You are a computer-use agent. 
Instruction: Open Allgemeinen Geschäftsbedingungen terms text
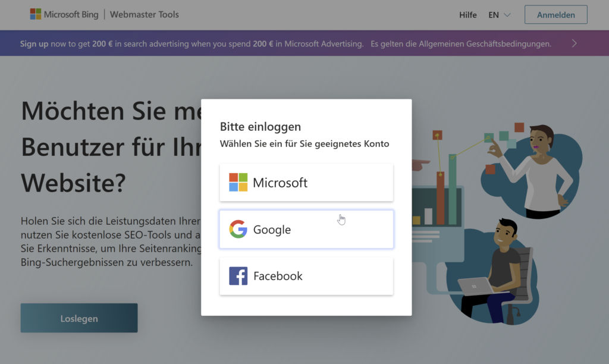[x=484, y=43]
